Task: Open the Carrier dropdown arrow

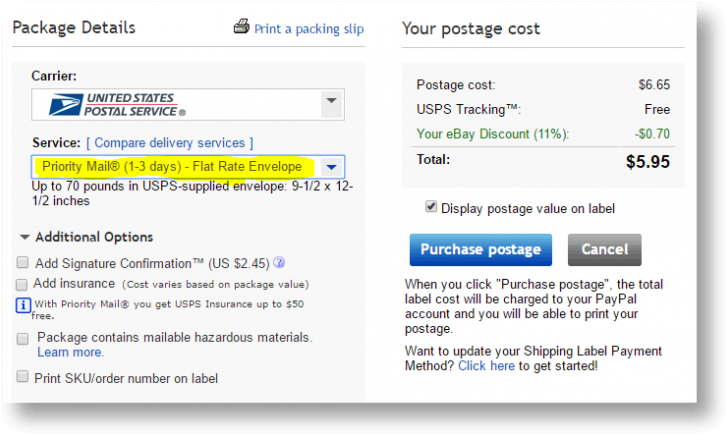Action: click(331, 102)
